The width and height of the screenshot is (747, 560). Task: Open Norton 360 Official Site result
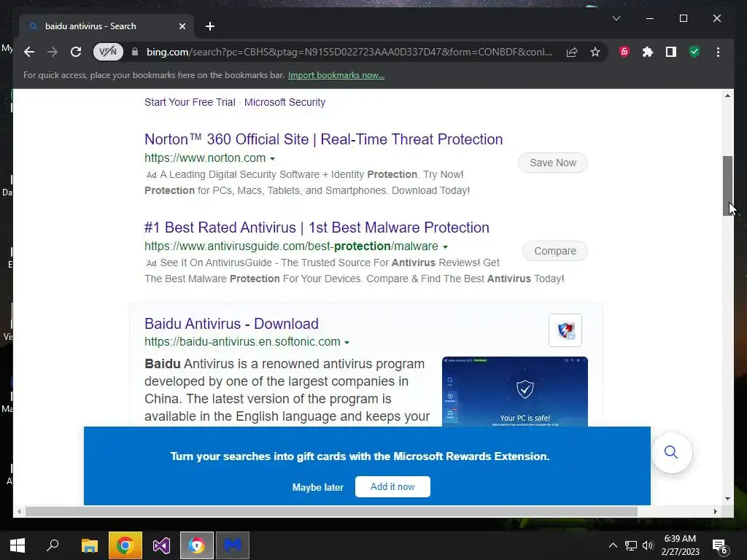[x=323, y=139]
